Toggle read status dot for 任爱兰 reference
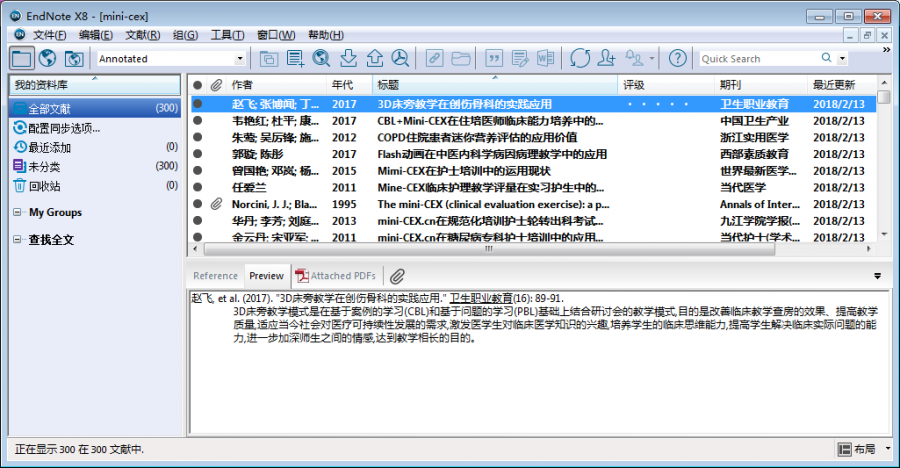This screenshot has width=900, height=468. 198,188
